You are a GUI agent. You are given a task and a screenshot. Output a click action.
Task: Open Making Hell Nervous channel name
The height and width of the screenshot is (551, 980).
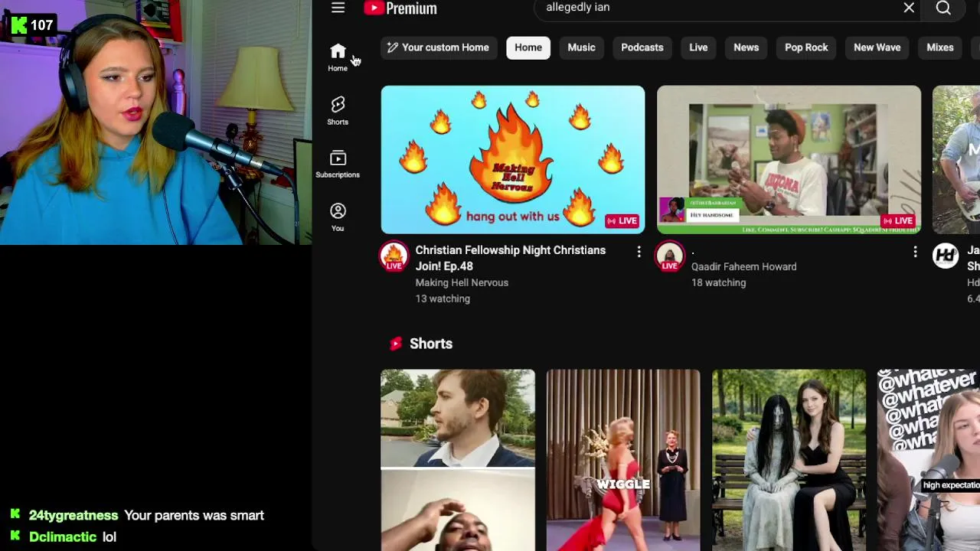462,282
